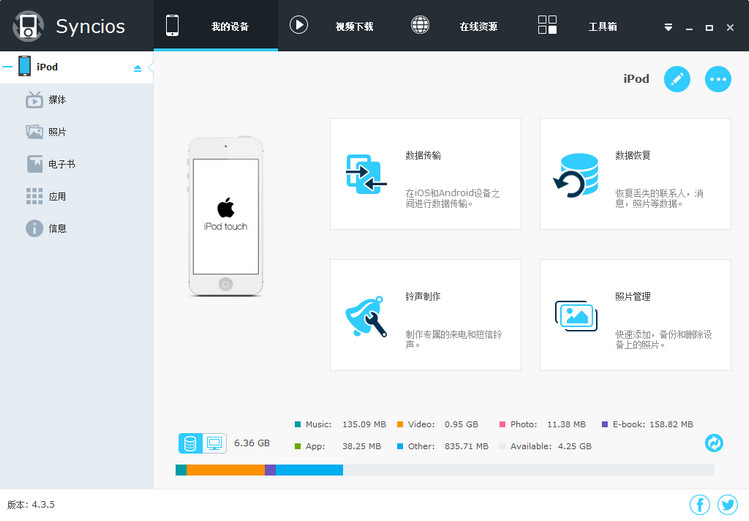Open the 照片 section

pyautogui.click(x=76, y=132)
